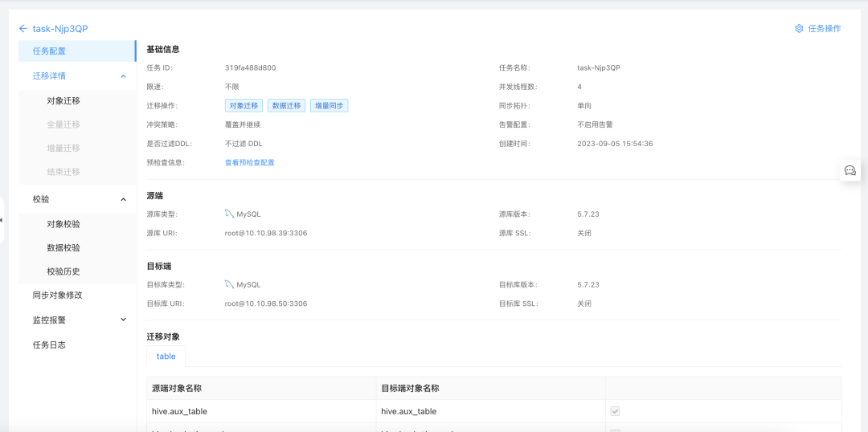The image size is (868, 432).
Task: Click the 增量同步 tag
Action: point(329,106)
